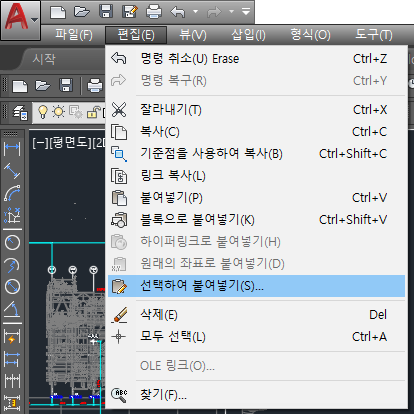Open the customize quick access toolbar dropdown
This screenshot has width=414, height=414.
tap(246, 12)
